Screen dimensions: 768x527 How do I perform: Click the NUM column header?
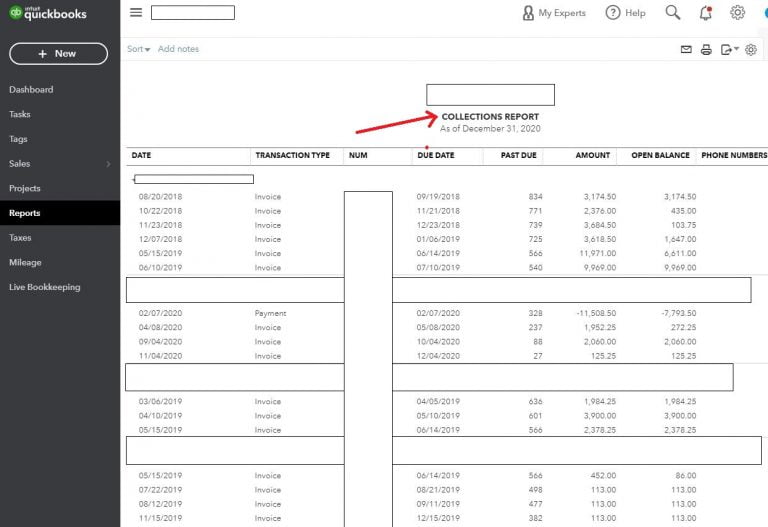pos(358,155)
